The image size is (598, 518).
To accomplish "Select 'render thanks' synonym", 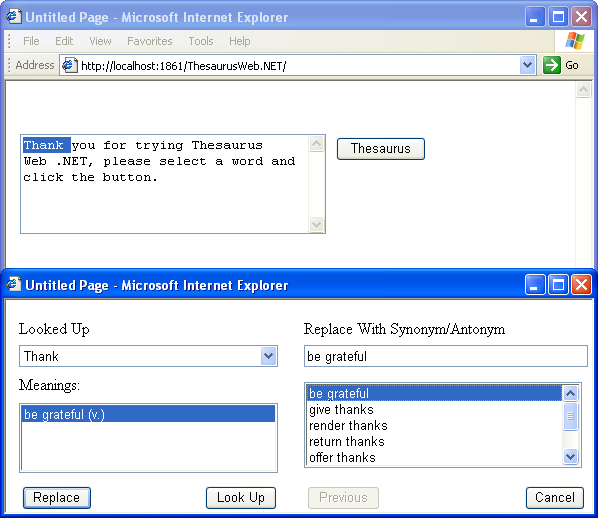I will 434,425.
